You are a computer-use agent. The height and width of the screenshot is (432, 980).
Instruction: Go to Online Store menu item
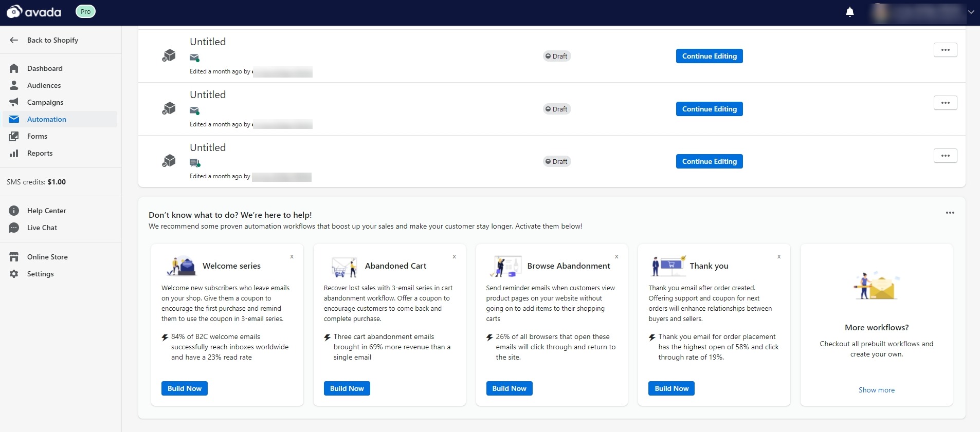pos(47,257)
